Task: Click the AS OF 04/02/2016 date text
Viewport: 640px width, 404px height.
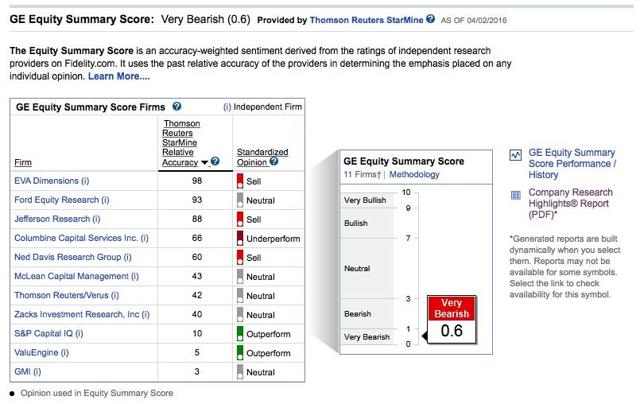Action: pos(474,20)
